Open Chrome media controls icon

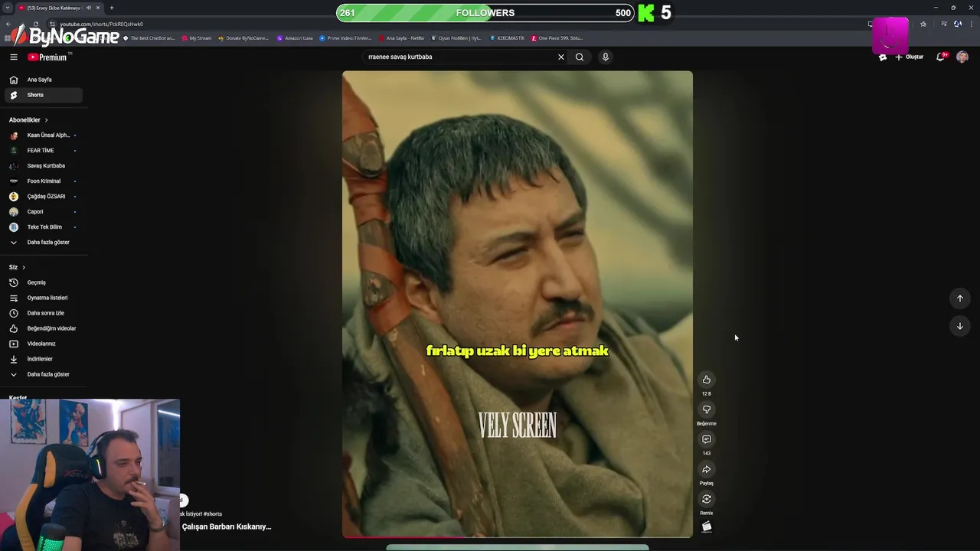(943, 24)
